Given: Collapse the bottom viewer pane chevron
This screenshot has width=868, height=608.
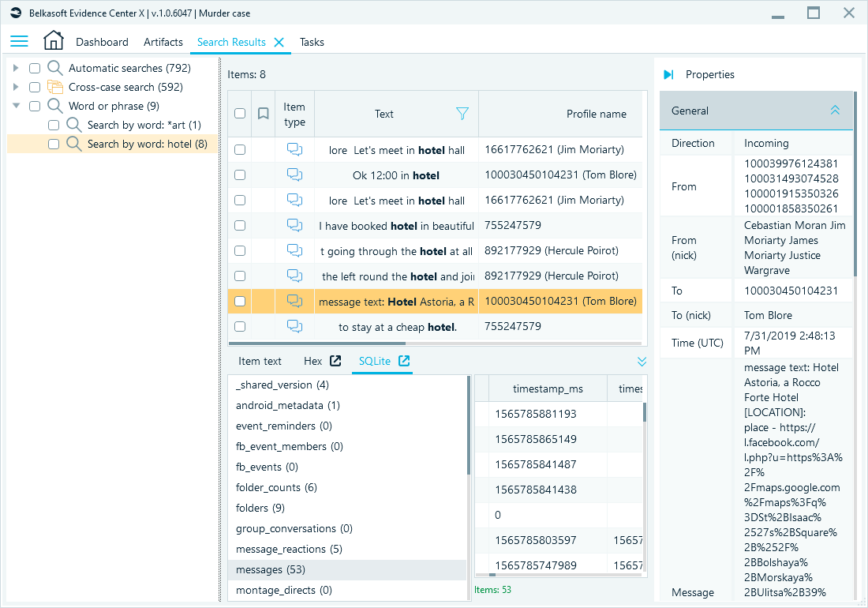Looking at the screenshot, I should coord(642,362).
